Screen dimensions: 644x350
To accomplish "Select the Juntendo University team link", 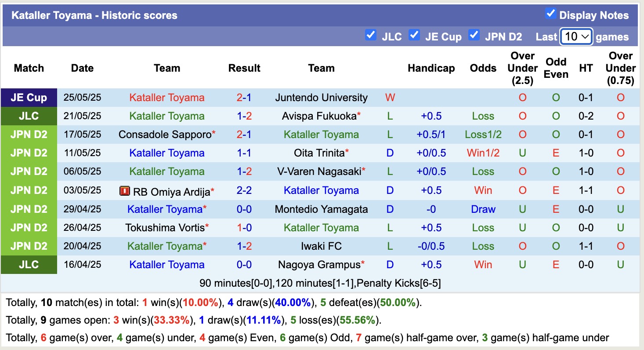I will pos(321,98).
